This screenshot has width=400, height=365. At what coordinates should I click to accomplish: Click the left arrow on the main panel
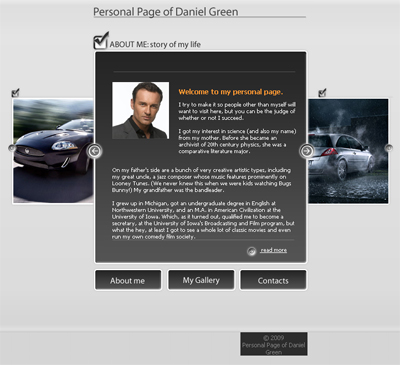(x=94, y=151)
